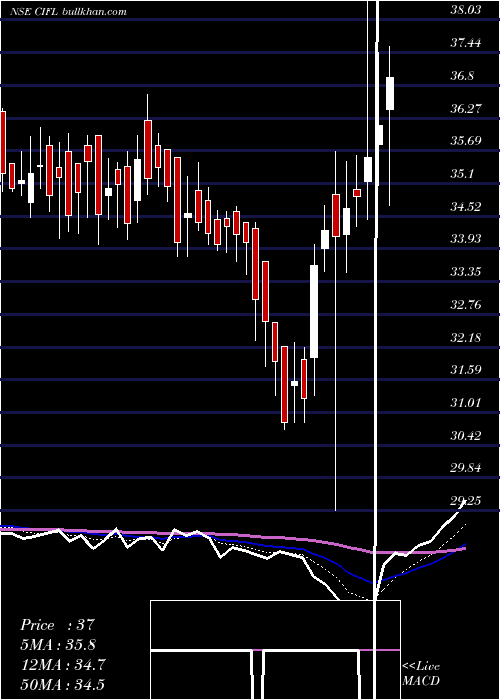Select the 32.76 price axis label

466,305
